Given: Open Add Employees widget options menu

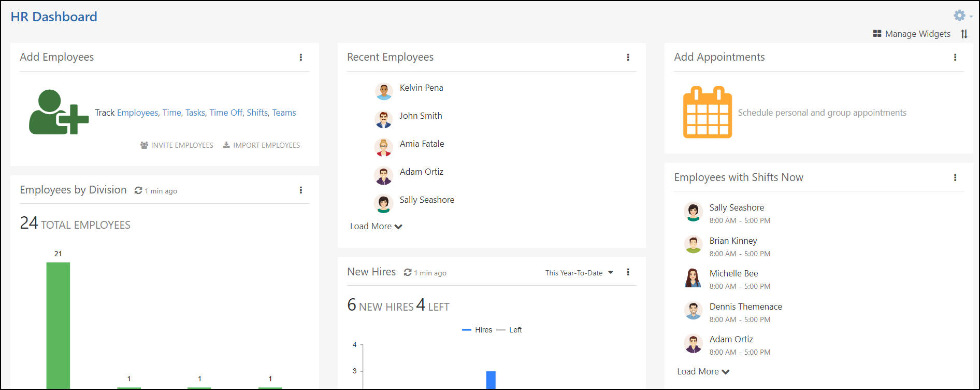Looking at the screenshot, I should coord(301,57).
